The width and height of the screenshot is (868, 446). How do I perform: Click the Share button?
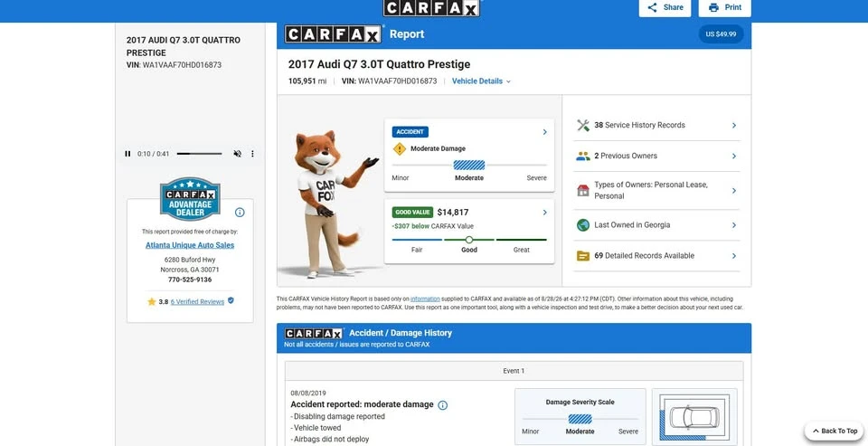point(665,7)
